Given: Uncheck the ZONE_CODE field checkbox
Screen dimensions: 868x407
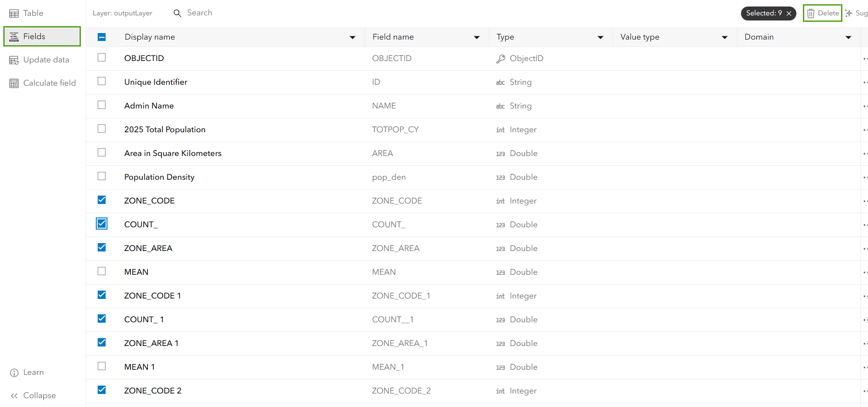Looking at the screenshot, I should [x=102, y=200].
